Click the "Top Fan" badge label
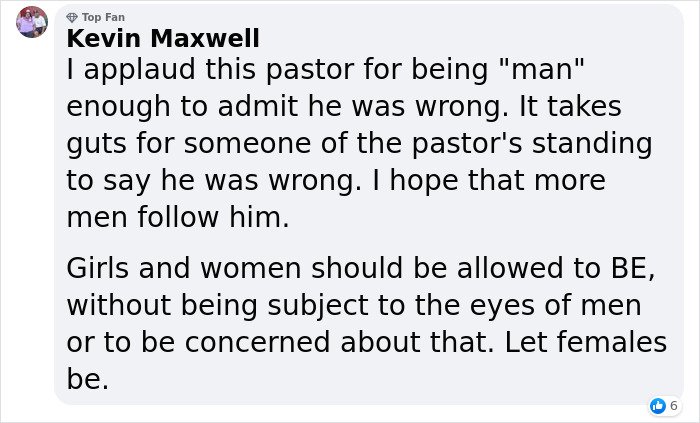Viewport: 700px width, 423px height. 103,17
